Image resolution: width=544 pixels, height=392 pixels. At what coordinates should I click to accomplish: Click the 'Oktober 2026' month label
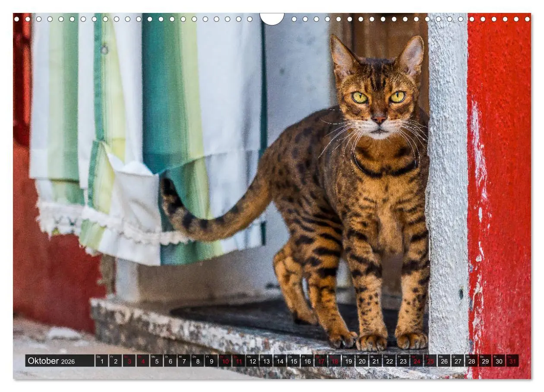pos(51,361)
